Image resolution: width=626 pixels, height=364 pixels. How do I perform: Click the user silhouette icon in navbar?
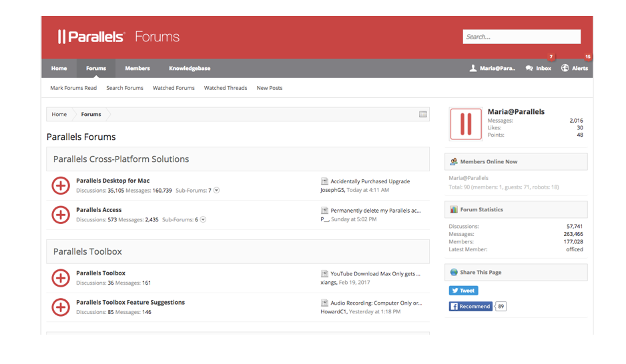pos(473,68)
